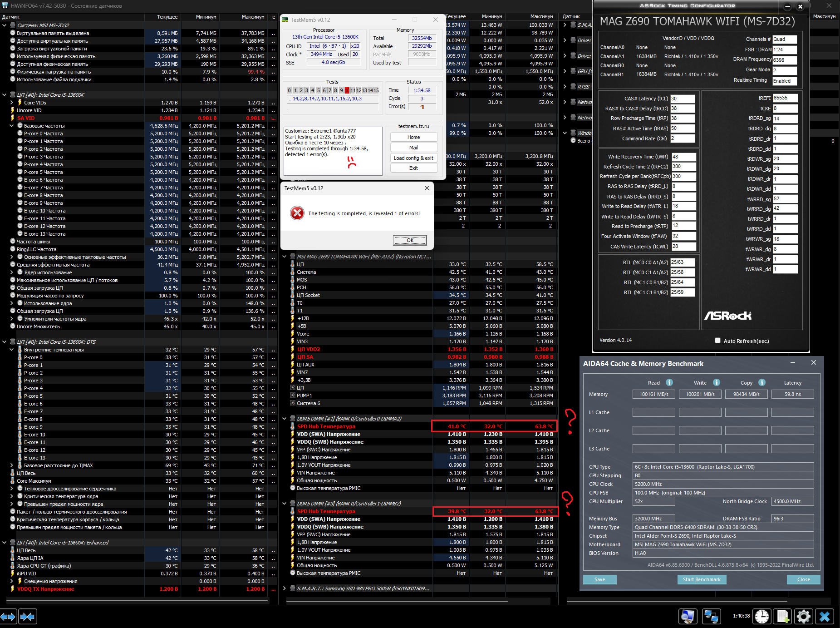
Task: Click the Read info icon in AIDA64
Action: 669,382
